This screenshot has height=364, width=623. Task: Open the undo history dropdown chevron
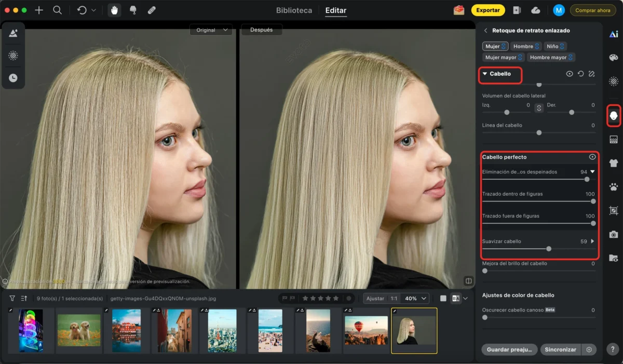(x=93, y=10)
